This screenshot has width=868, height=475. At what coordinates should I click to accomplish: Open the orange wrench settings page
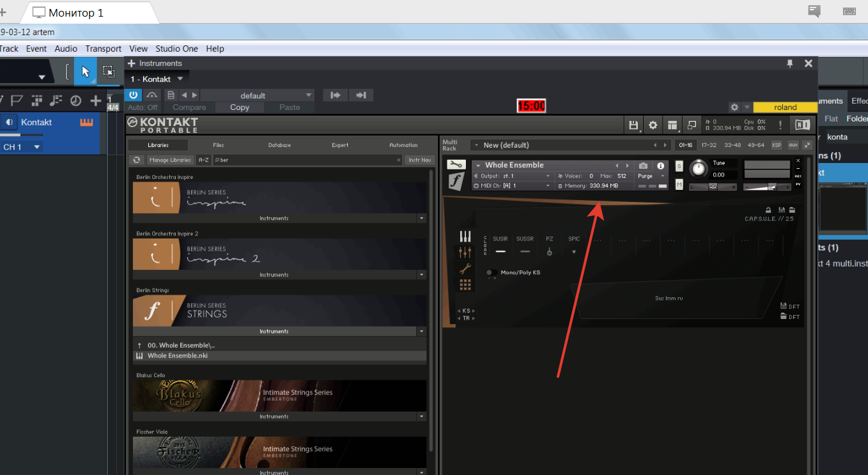coord(465,269)
